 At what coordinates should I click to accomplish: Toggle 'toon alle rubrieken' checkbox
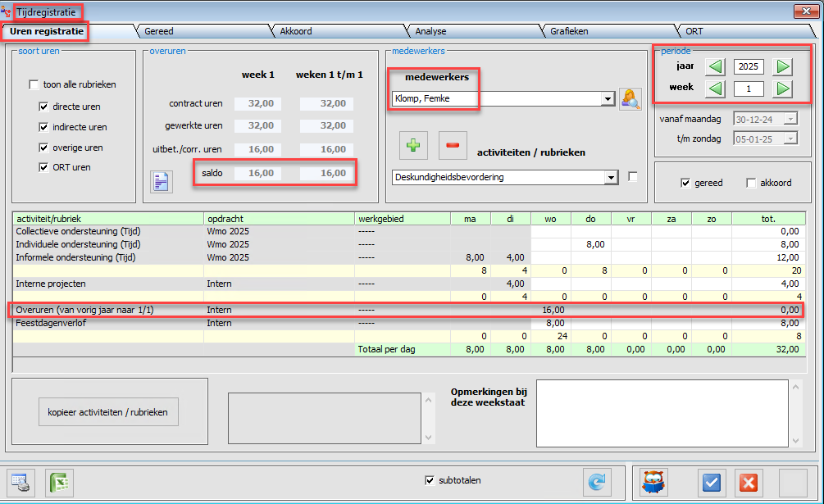coord(34,84)
